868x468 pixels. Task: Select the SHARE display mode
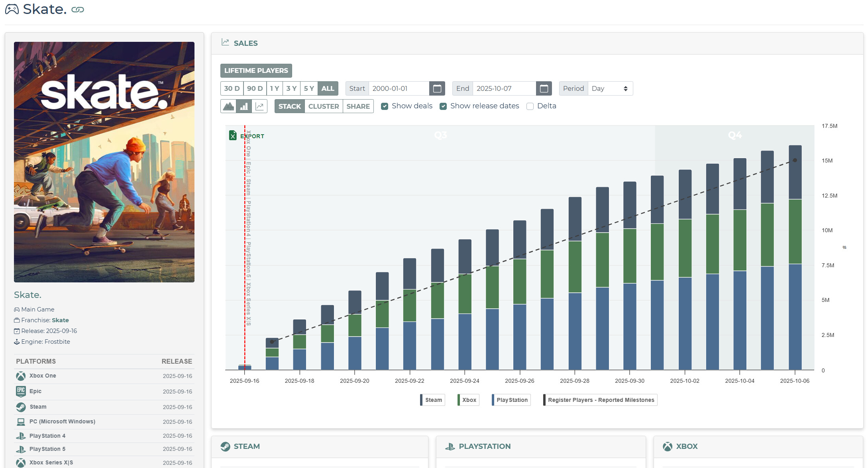point(358,106)
